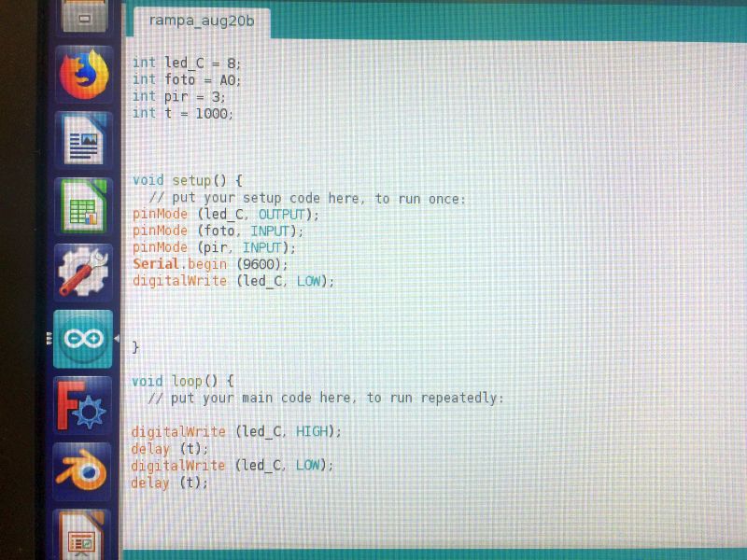
Task: Open Firefox from the dock
Action: pyautogui.click(x=84, y=75)
